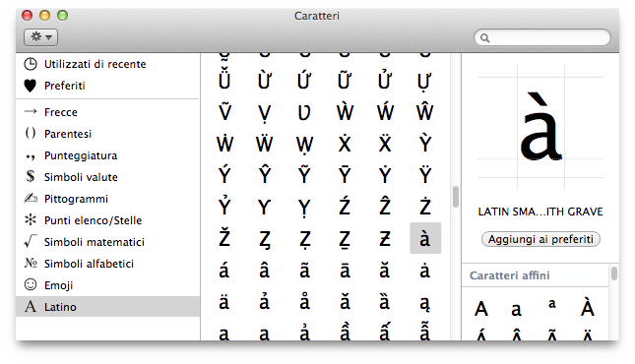Select Punti elenco/Stelle category

(107, 220)
